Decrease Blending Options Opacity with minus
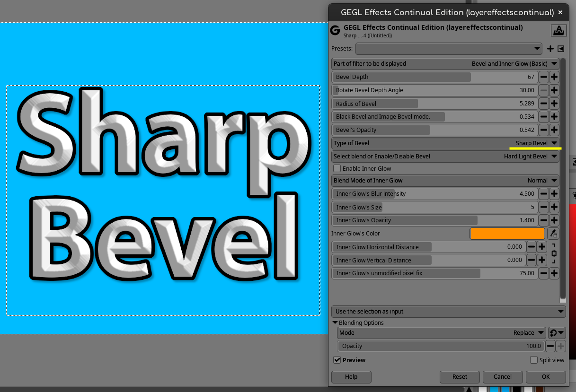Screen dimensions: 576x392 (550, 346)
